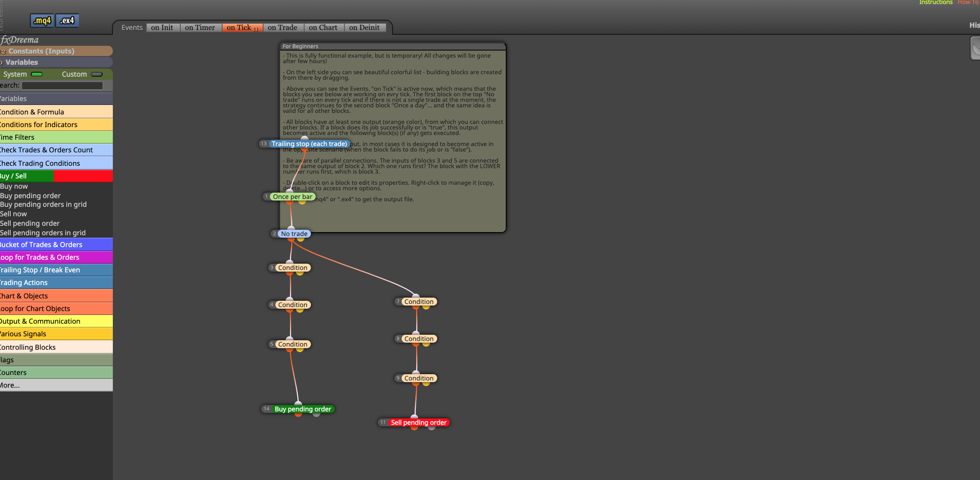Click orange output dot of Buy pending order

(x=298, y=414)
